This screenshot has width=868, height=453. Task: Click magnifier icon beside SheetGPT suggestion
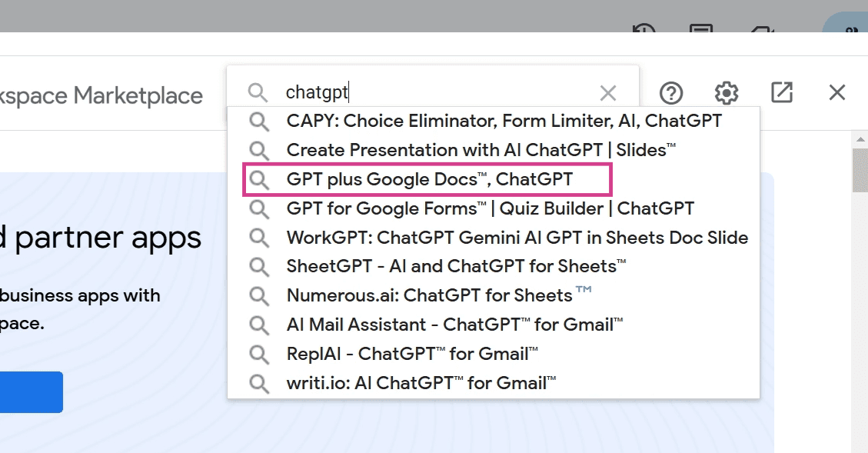pyautogui.click(x=258, y=266)
